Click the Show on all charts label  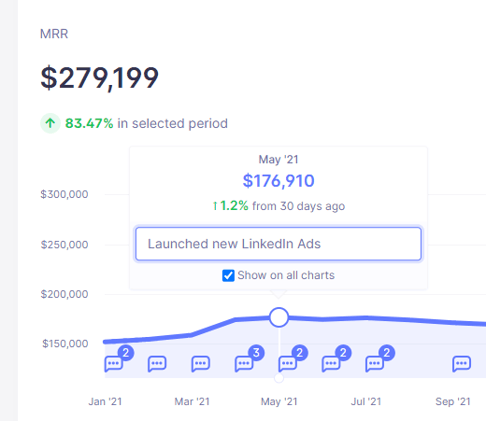coord(286,275)
